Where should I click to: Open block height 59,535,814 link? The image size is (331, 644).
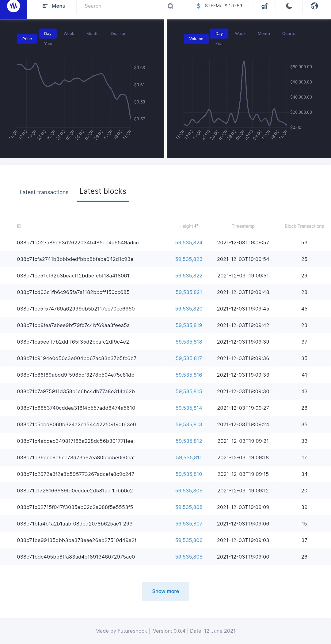189,408
